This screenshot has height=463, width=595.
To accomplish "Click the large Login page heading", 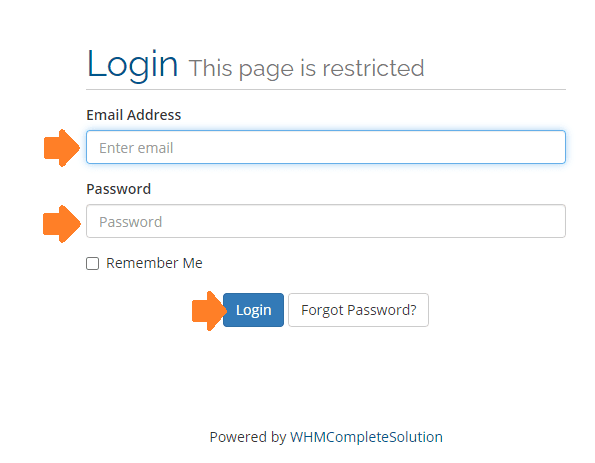I will (x=132, y=64).
